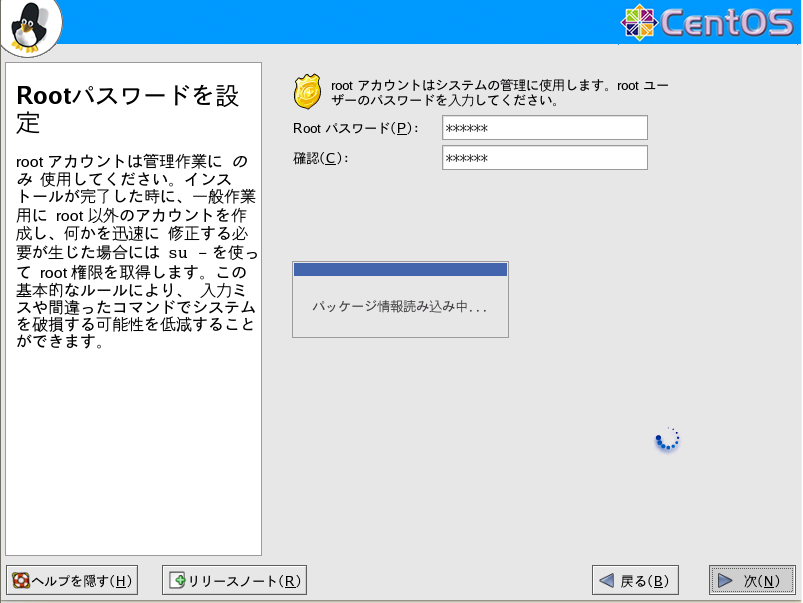The height and width of the screenshot is (603, 803).
Task: Click the 確認 password confirmation field
Action: tap(545, 158)
